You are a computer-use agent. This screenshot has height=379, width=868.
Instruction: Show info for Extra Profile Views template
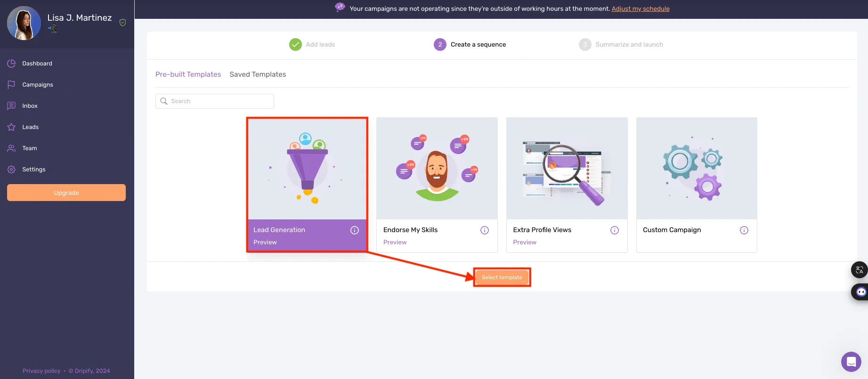[x=615, y=230]
